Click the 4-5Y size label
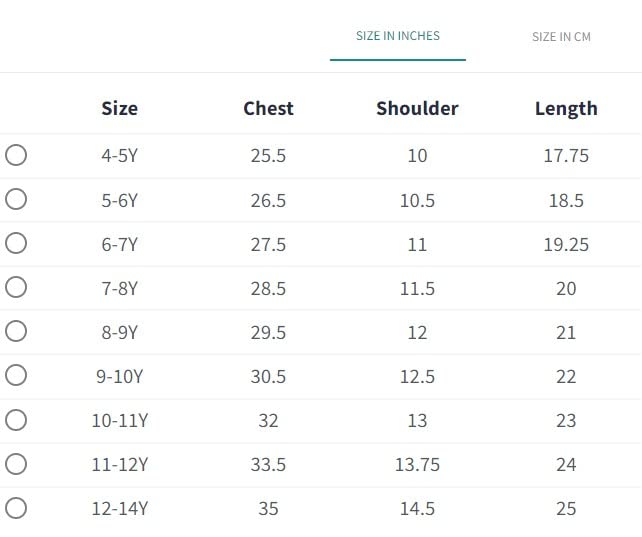This screenshot has width=642, height=537. [x=119, y=156]
